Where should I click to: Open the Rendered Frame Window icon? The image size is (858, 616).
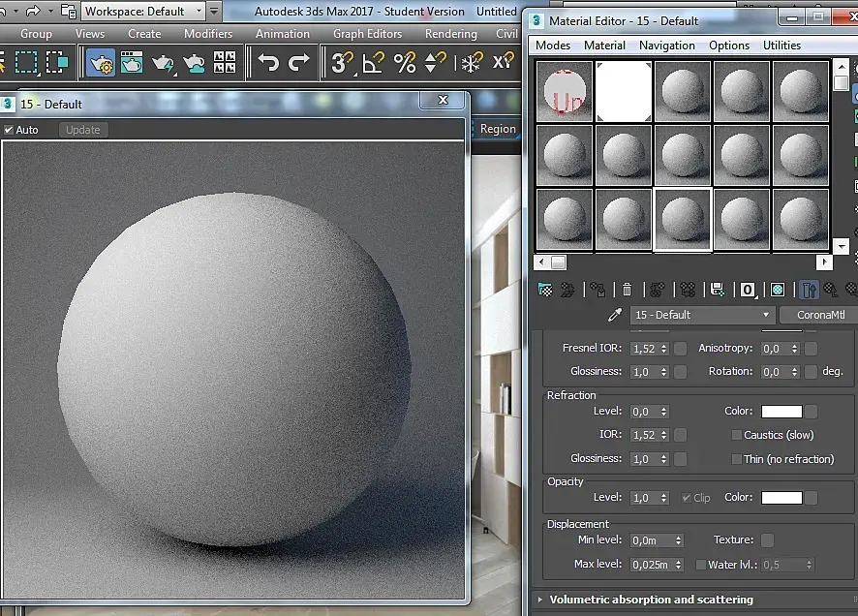pos(132,63)
